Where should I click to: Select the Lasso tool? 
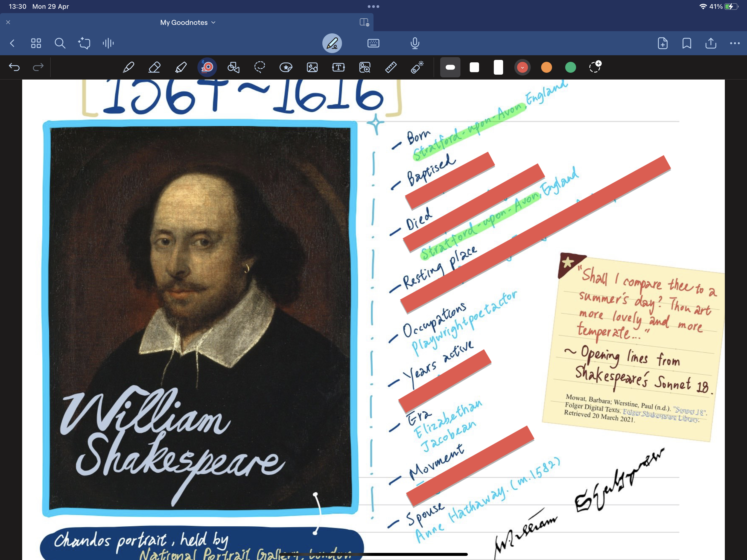(259, 67)
